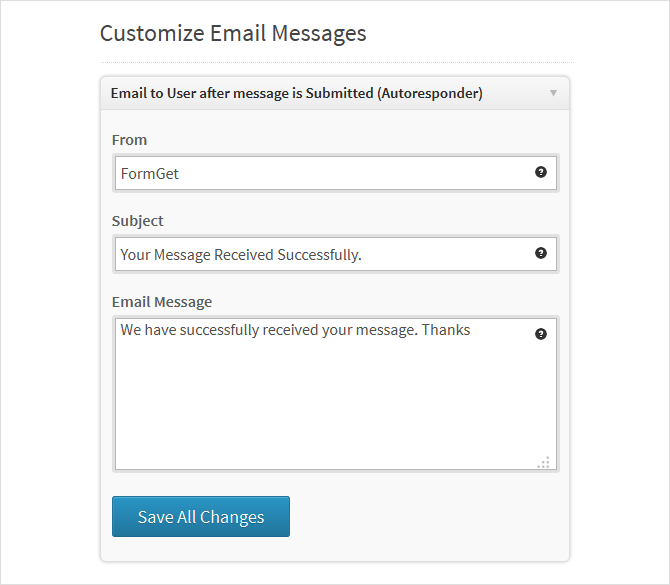This screenshot has height=585, width=670.
Task: Click the Subject field label
Action: (x=138, y=221)
